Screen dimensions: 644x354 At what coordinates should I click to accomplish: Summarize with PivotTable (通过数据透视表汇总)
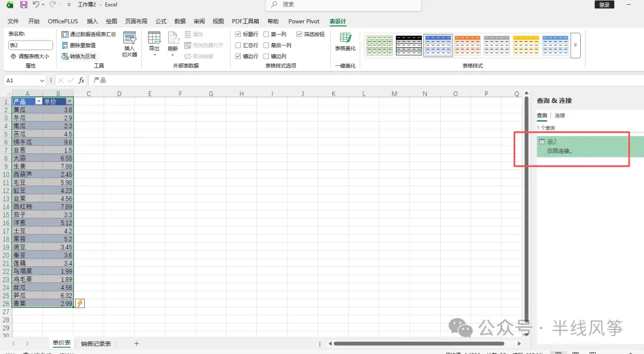(x=89, y=34)
